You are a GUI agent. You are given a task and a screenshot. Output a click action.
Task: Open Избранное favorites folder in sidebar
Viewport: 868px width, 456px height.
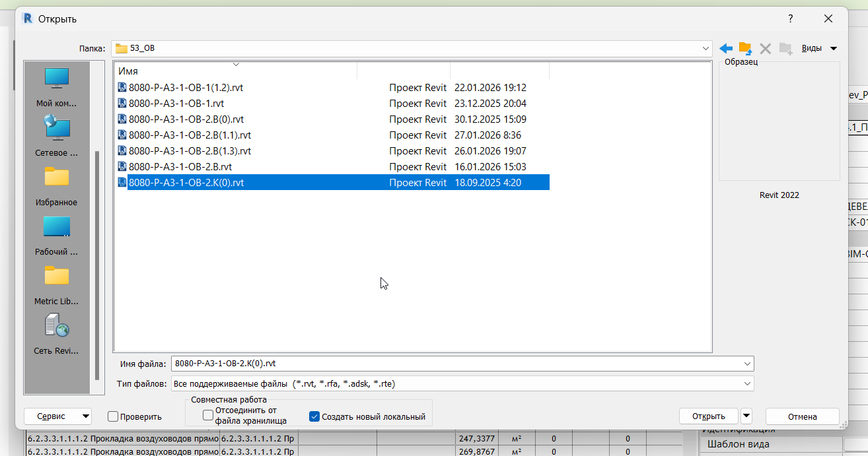[57, 186]
